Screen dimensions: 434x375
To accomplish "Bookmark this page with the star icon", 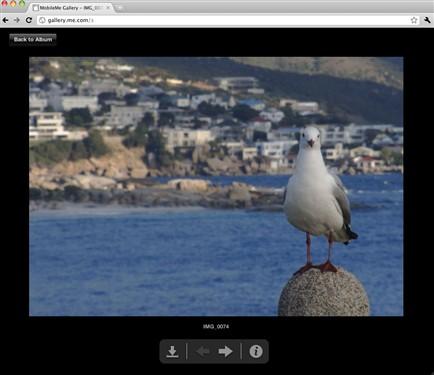I will 414,20.
